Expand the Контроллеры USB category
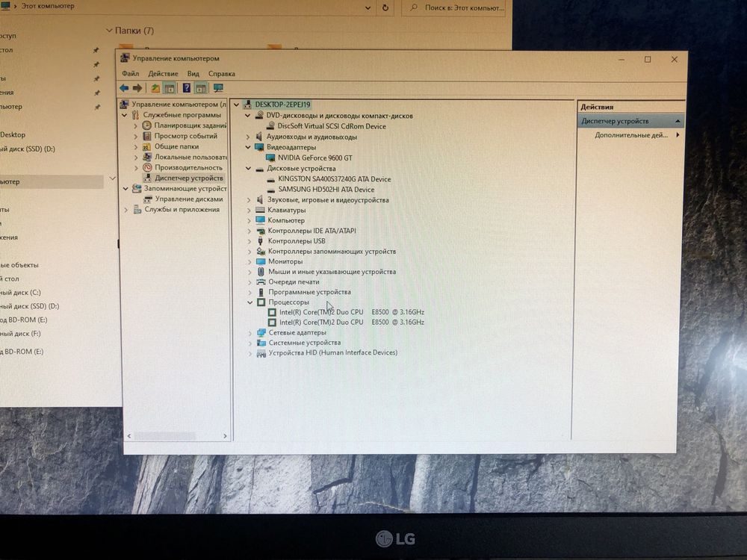747x560 pixels. click(x=249, y=241)
